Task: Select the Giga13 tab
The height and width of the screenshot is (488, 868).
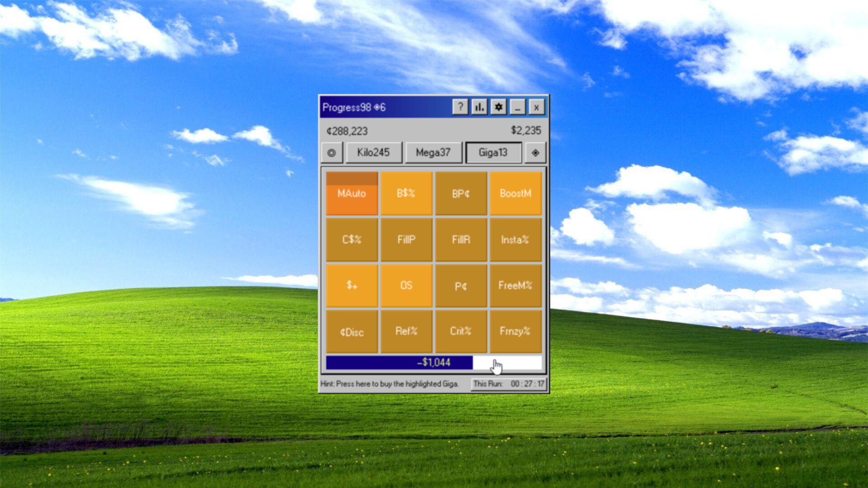Action: (493, 153)
